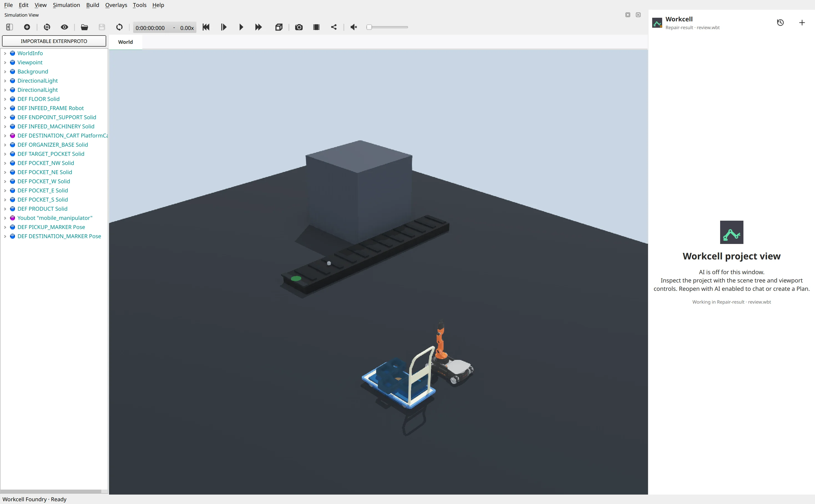Expand the WorldInfo node
Screen dimensions: 815x504
(x=5, y=53)
